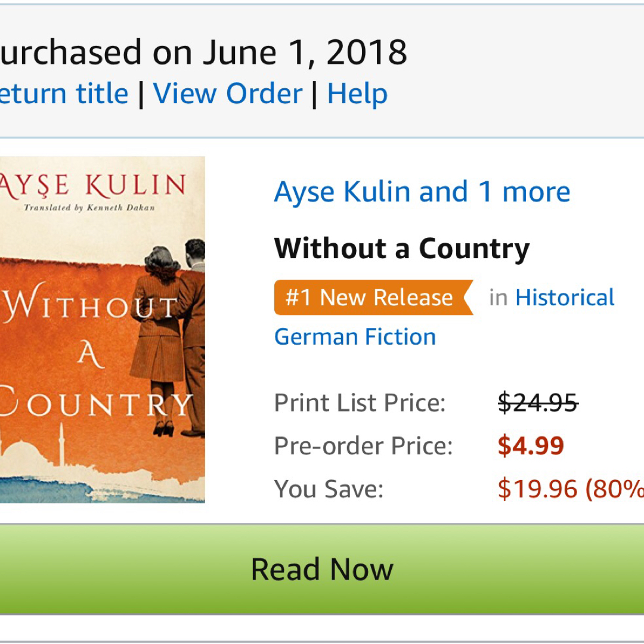644x644 pixels.
Task: Click the You Save label
Action: pyautogui.click(x=328, y=489)
